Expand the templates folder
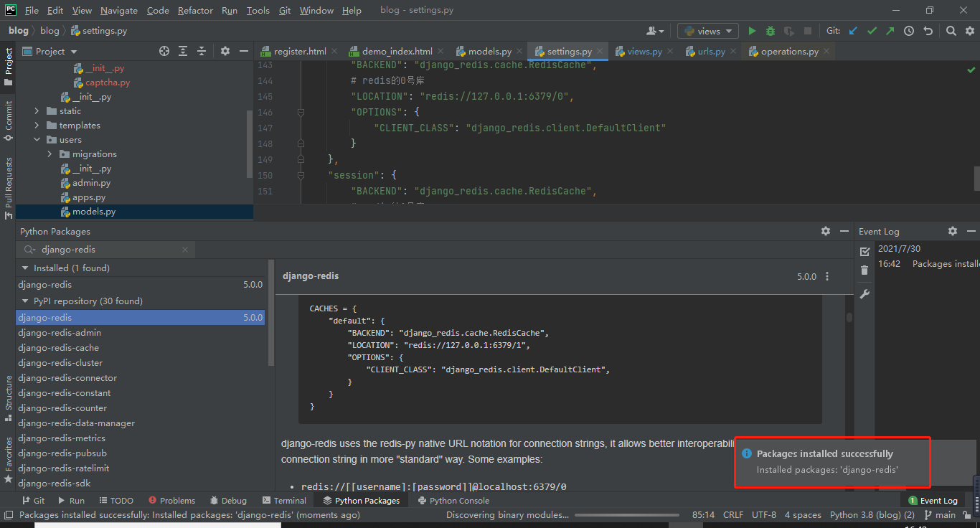This screenshot has width=980, height=528. (x=37, y=126)
